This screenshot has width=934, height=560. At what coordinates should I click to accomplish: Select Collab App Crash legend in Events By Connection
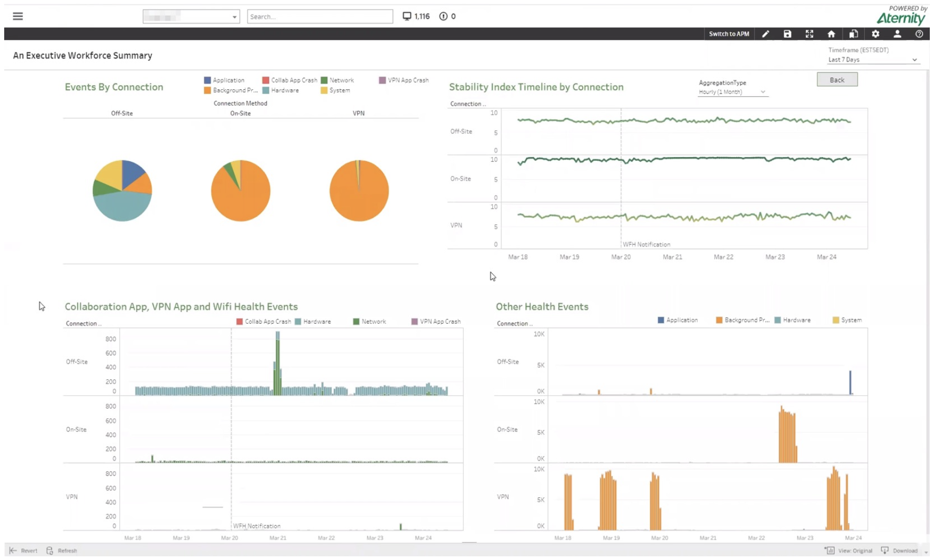pos(289,80)
